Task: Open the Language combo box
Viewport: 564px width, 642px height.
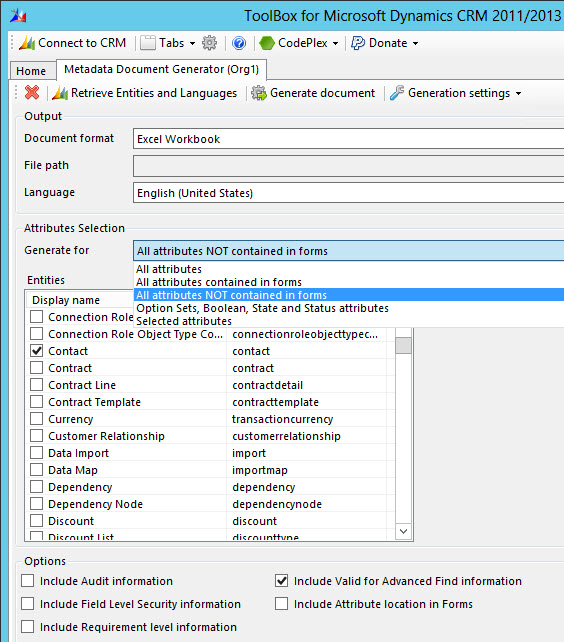Action: (x=349, y=193)
